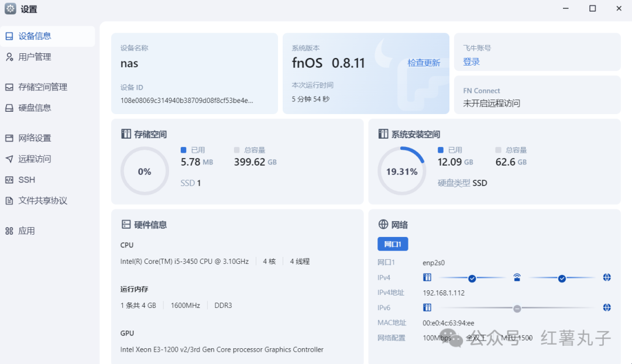Click the 应用 grid icon

click(9, 231)
